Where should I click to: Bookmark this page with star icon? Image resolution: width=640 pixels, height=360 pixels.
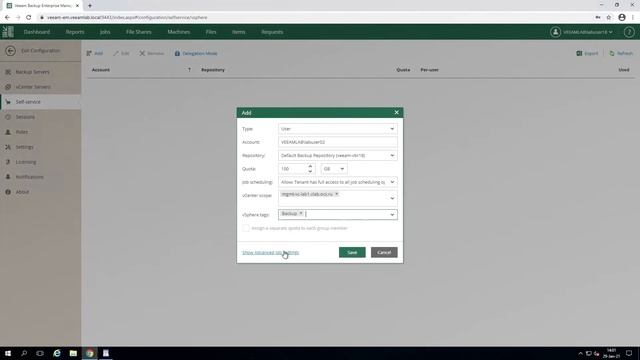[x=609, y=18]
